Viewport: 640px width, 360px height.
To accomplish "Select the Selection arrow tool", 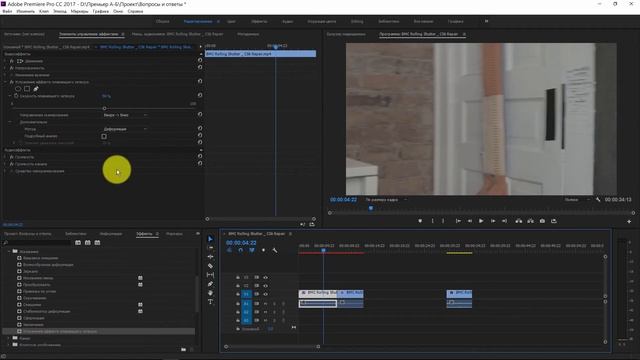I will (210, 239).
